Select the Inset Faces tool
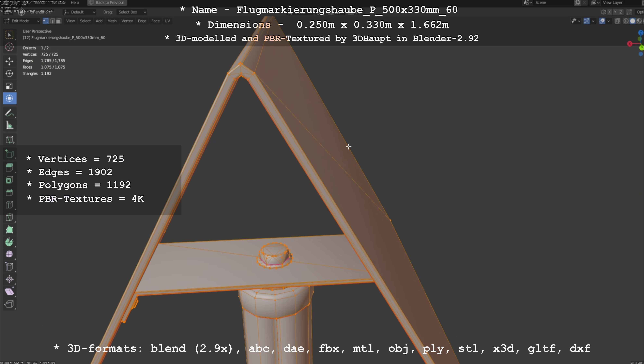 [9, 180]
